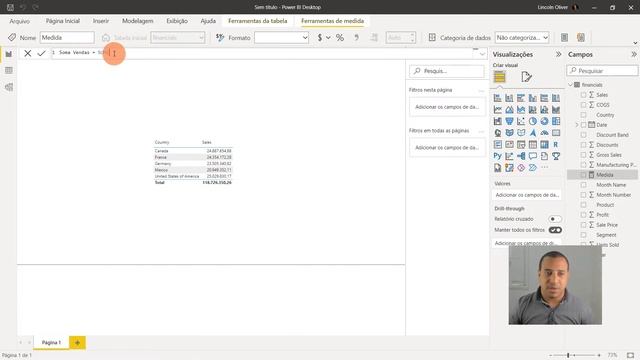This screenshot has width=640, height=360.
Task: Select the trophy goals visual
Action: tap(556, 156)
